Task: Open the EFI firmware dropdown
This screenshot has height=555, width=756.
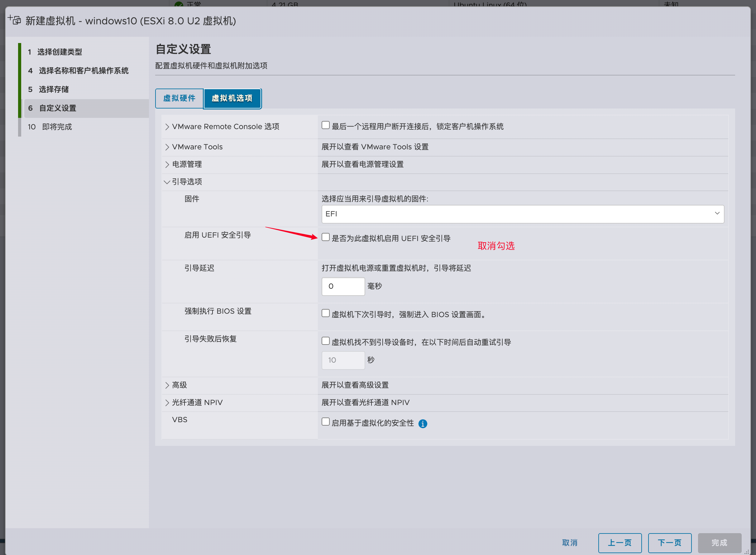Action: coord(522,214)
